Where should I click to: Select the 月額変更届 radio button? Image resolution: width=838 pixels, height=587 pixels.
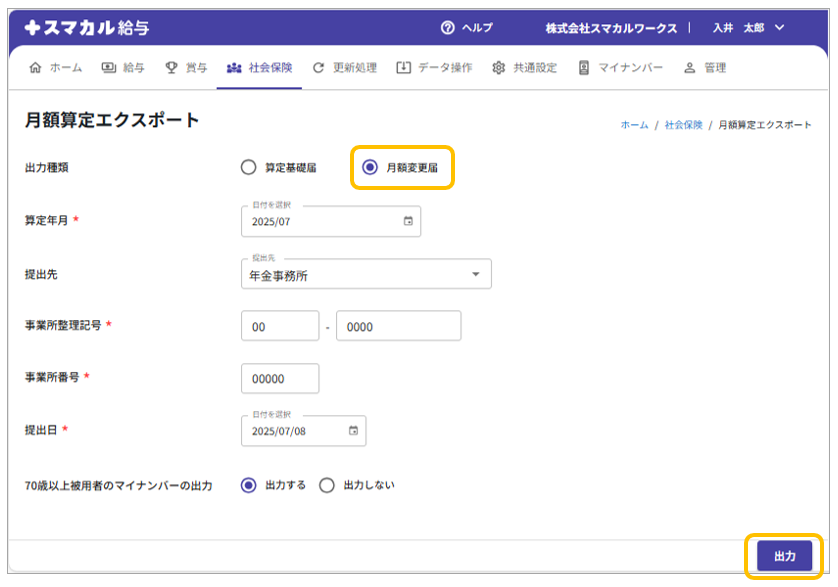point(370,168)
